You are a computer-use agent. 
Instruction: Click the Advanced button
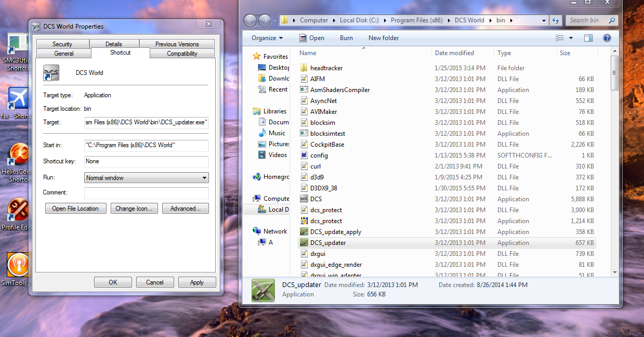tap(186, 209)
